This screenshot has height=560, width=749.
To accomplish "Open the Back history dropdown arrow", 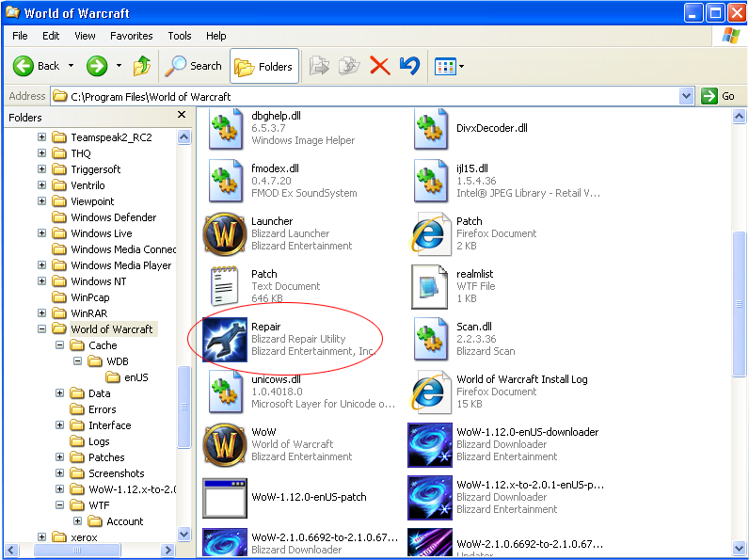I will pyautogui.click(x=71, y=66).
